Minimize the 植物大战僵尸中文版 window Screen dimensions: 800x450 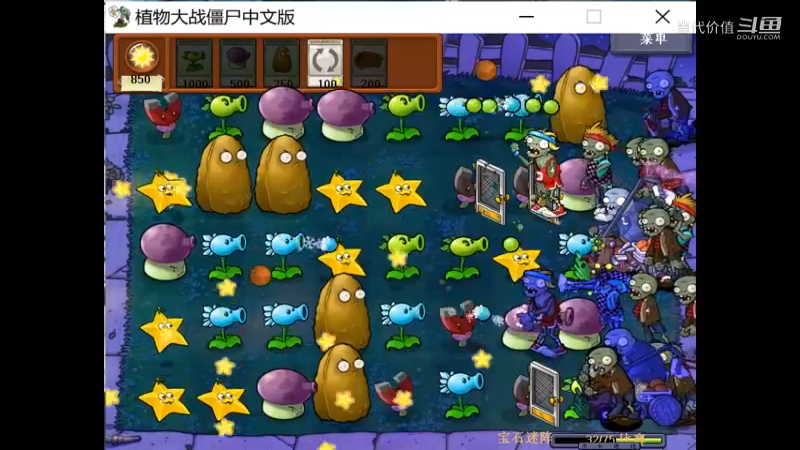coord(527,17)
